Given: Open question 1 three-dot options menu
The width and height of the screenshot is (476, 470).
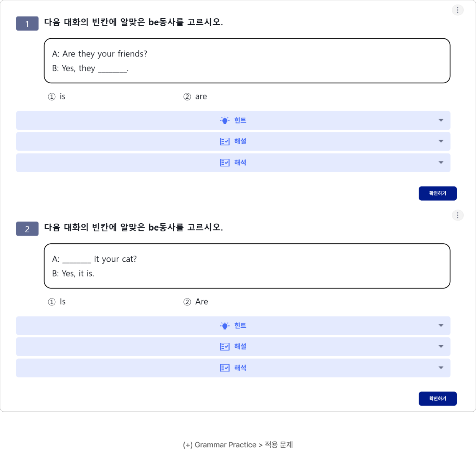Looking at the screenshot, I should (x=458, y=10).
